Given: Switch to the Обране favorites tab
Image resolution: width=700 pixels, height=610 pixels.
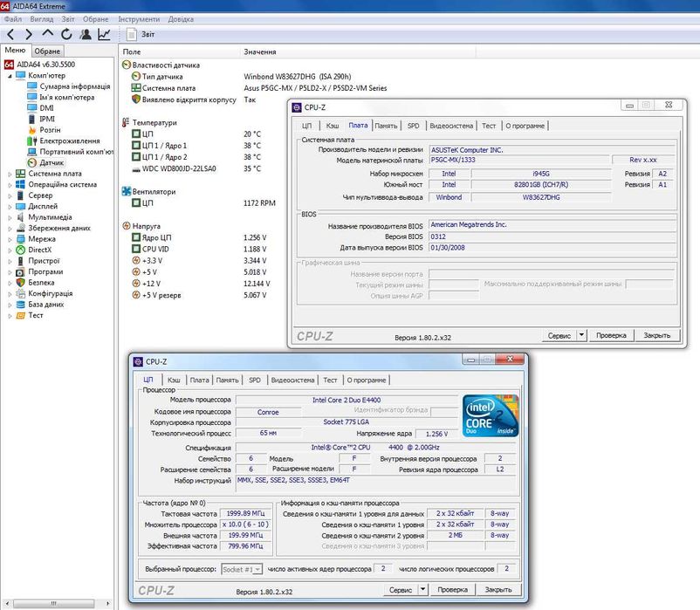Looking at the screenshot, I should (47, 51).
